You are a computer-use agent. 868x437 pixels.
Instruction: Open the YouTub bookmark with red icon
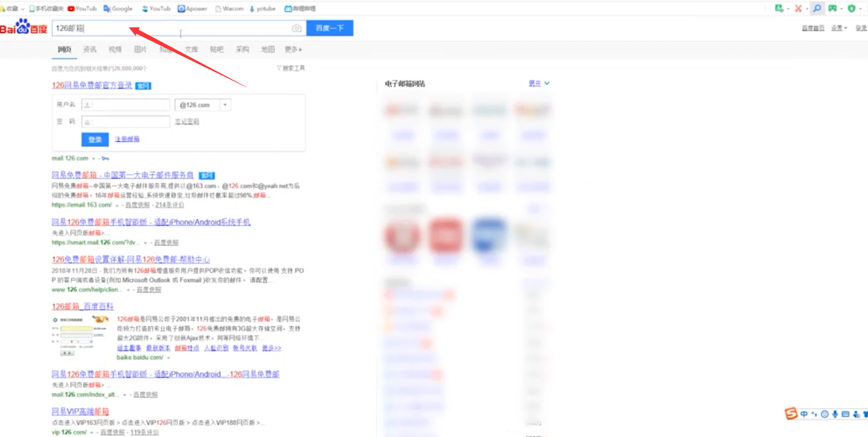click(82, 9)
